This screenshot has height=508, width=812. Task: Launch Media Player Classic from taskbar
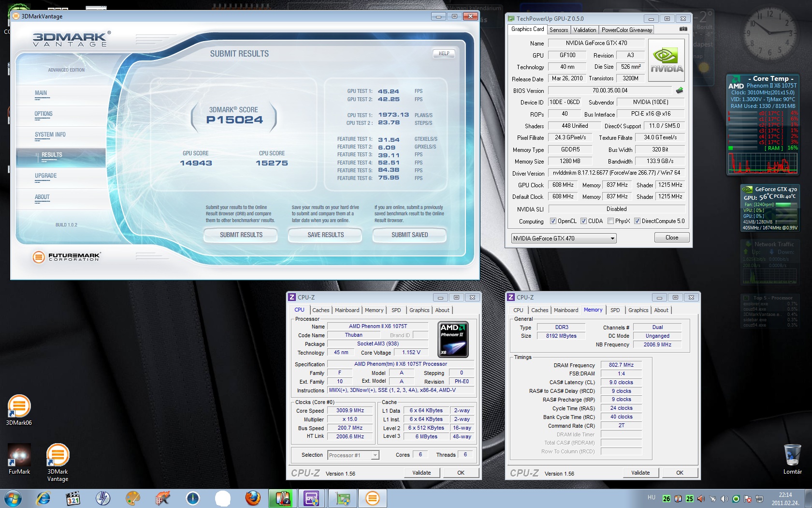[73, 498]
